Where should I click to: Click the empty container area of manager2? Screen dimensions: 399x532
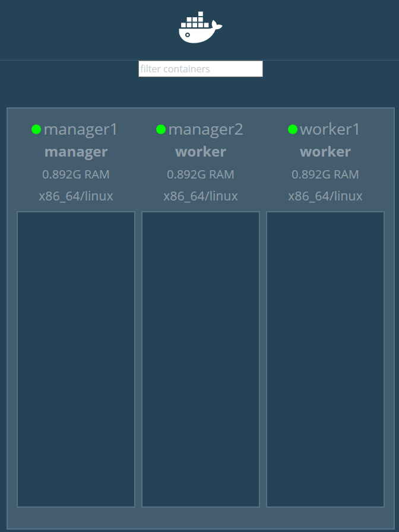tap(201, 359)
